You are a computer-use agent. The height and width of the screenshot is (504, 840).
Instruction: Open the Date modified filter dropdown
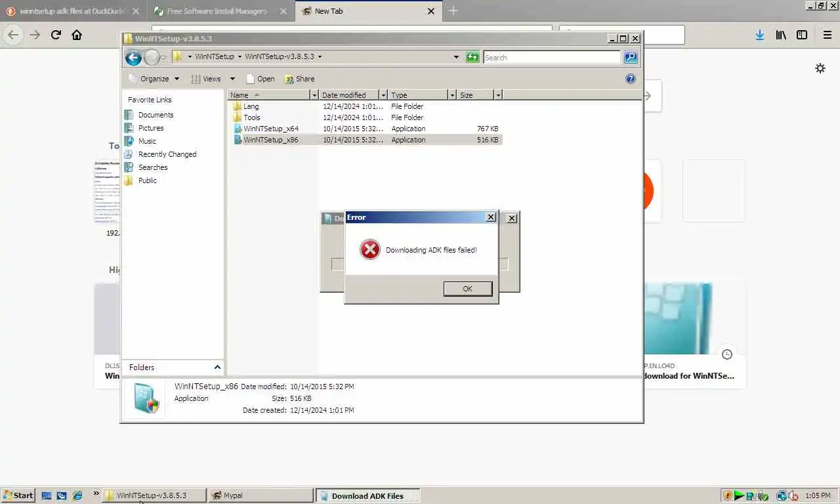coord(384,95)
